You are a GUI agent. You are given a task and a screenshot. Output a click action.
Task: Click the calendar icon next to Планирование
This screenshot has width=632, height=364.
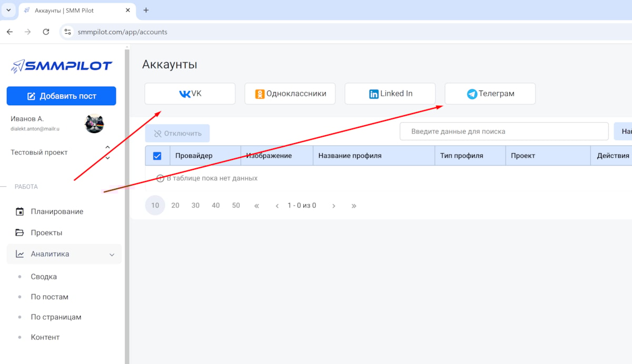[x=20, y=211]
